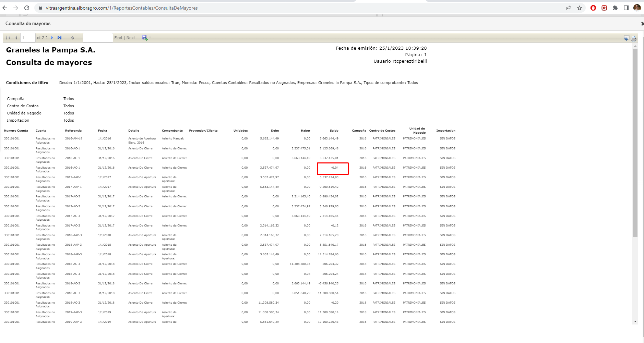This screenshot has height=343, width=644.
Task: Click the browser address bar URL
Action: pos(122,8)
